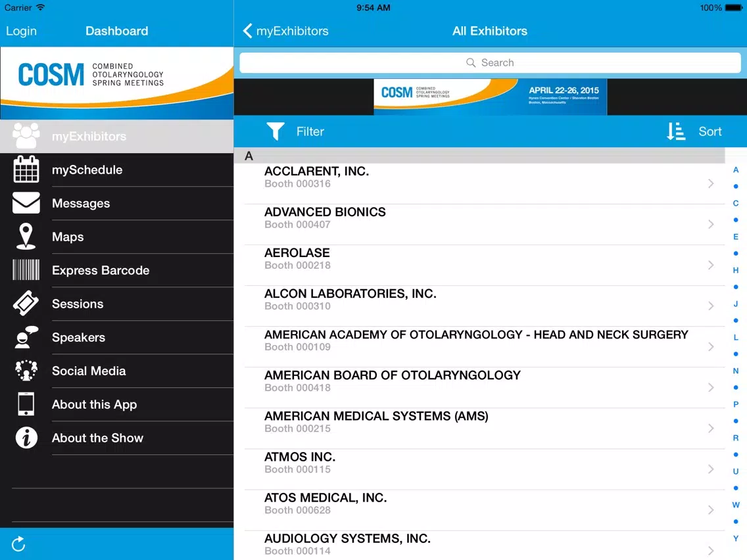Jump to letter J in index
The height and width of the screenshot is (560, 747).
click(736, 304)
